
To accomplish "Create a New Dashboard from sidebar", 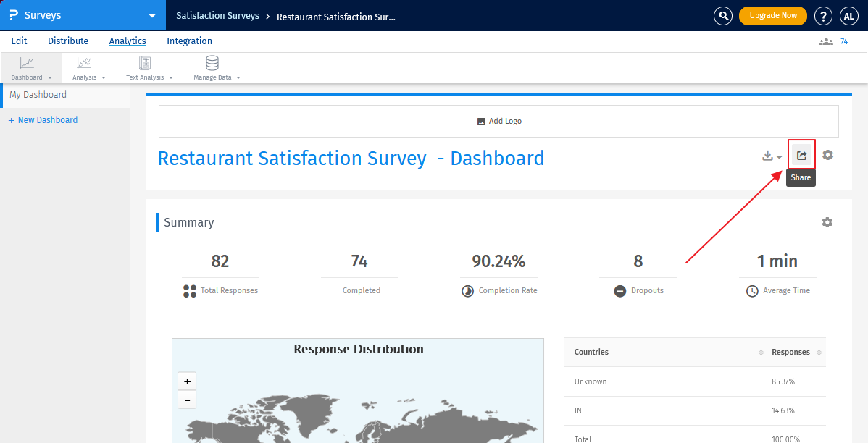I will [x=43, y=120].
